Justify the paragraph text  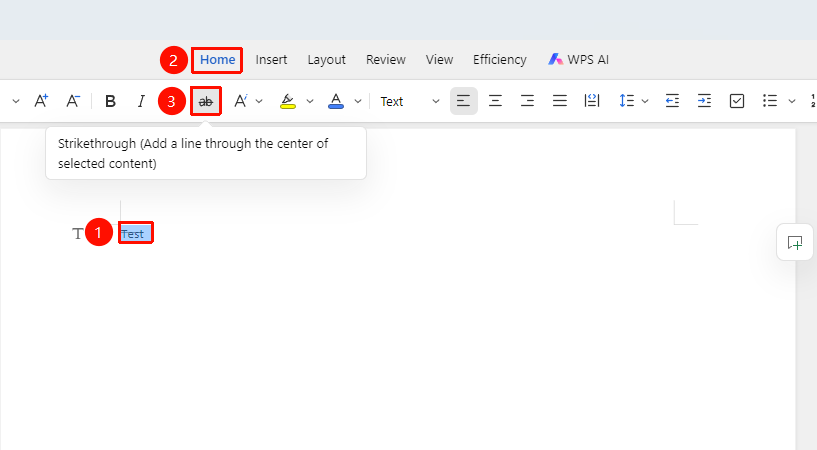point(560,101)
